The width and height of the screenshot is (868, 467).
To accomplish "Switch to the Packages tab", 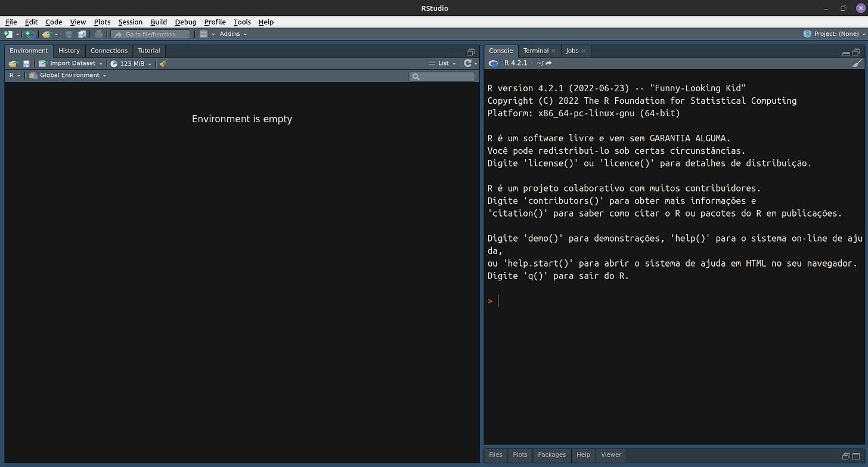I will pyautogui.click(x=552, y=454).
